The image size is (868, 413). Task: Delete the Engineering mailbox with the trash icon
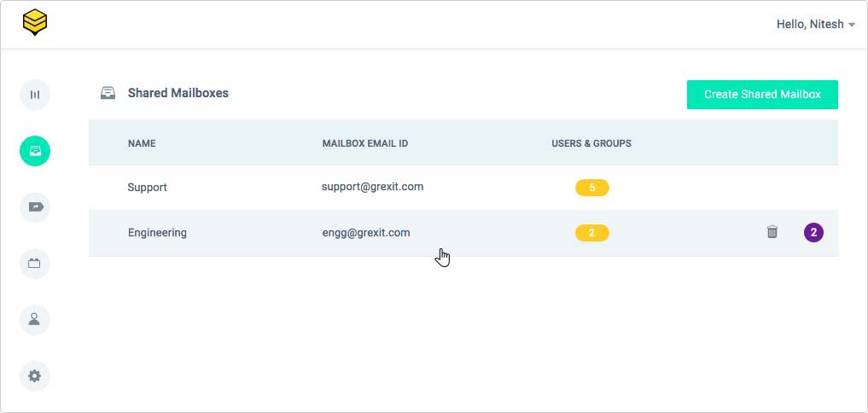pos(772,232)
